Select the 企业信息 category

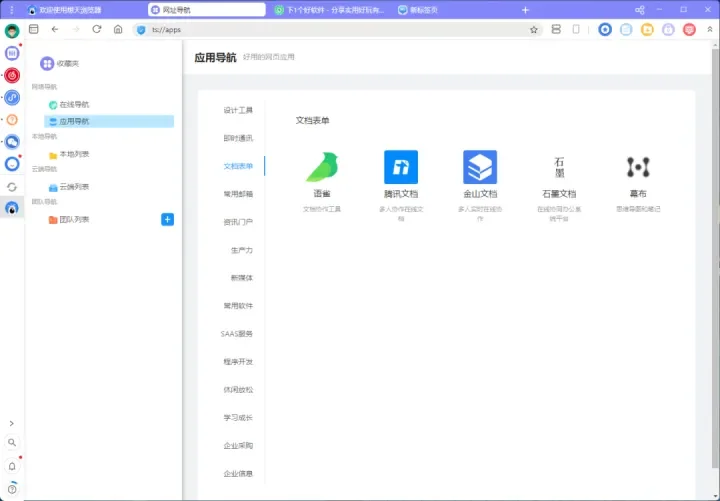(x=238, y=473)
